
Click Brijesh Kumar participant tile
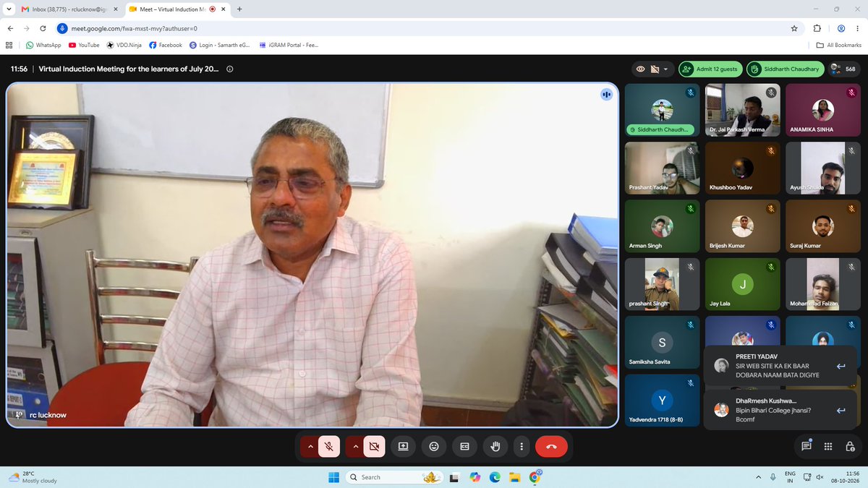coord(742,226)
